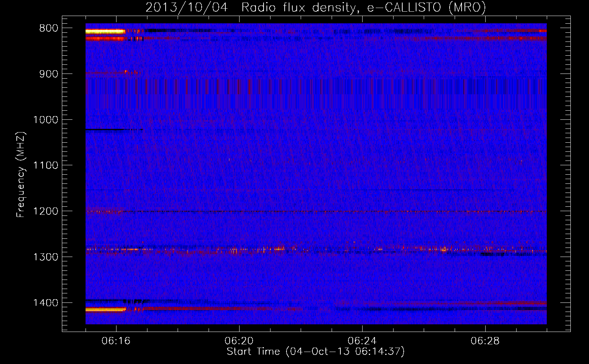The image size is (589, 364).
Task: Select the 1200 frequency tick label
Action: (46, 211)
